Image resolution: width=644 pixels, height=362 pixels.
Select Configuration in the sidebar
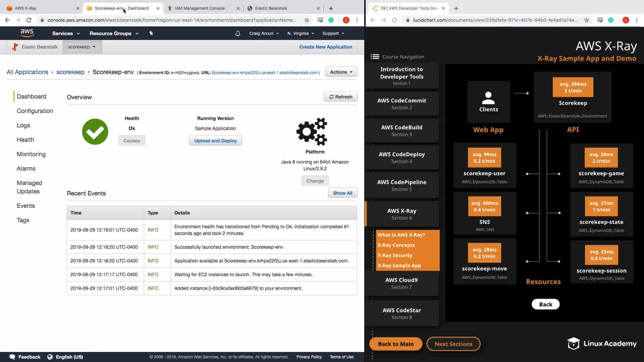35,111
